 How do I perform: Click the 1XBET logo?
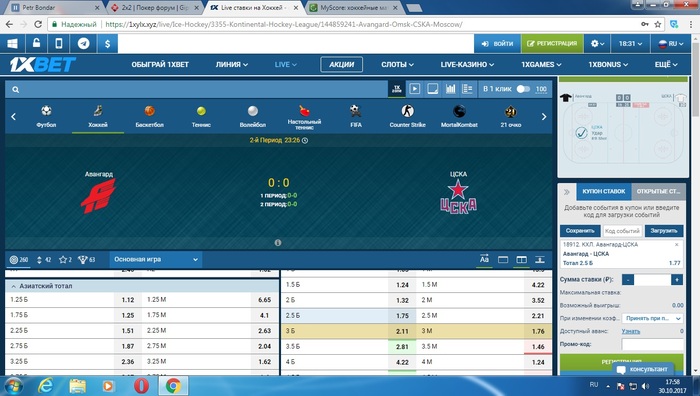pos(42,65)
